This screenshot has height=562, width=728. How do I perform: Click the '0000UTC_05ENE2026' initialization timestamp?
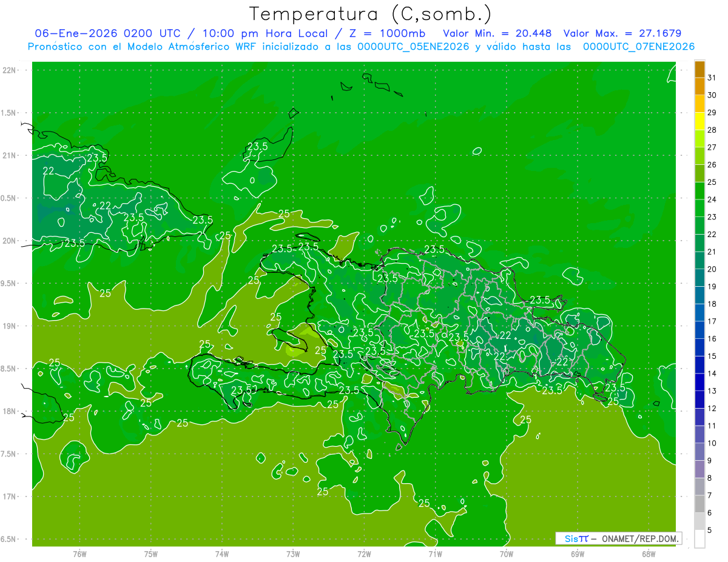coord(413,47)
